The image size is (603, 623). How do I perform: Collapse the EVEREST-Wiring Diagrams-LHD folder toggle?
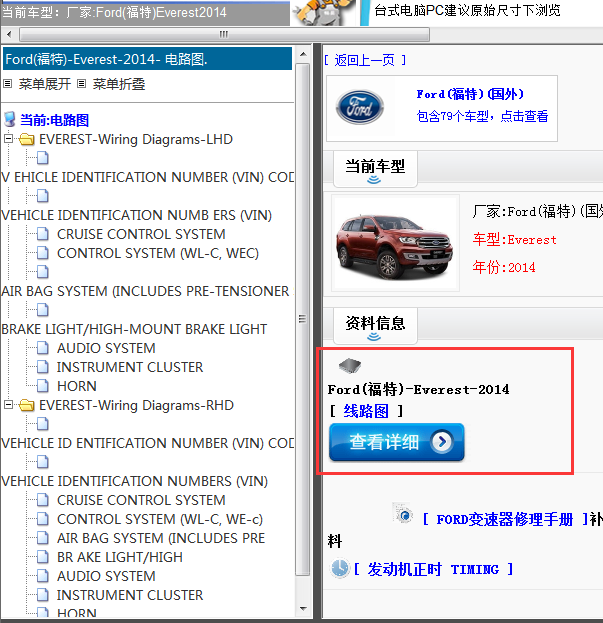(x=8, y=139)
